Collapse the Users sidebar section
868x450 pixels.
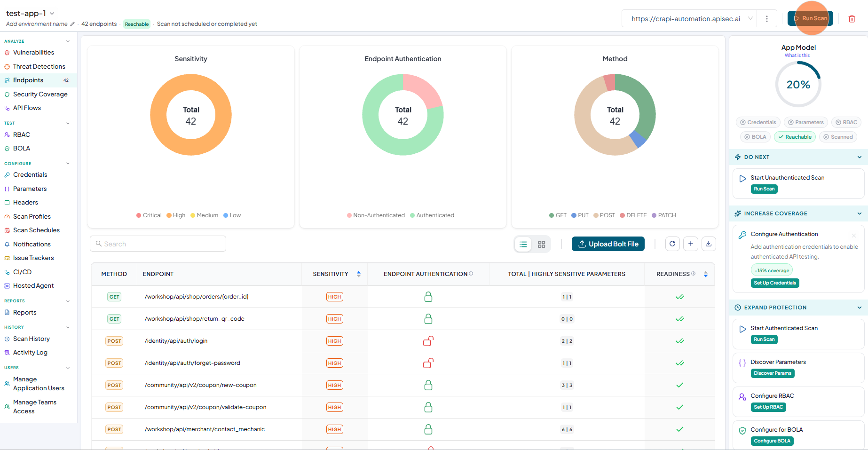point(68,368)
